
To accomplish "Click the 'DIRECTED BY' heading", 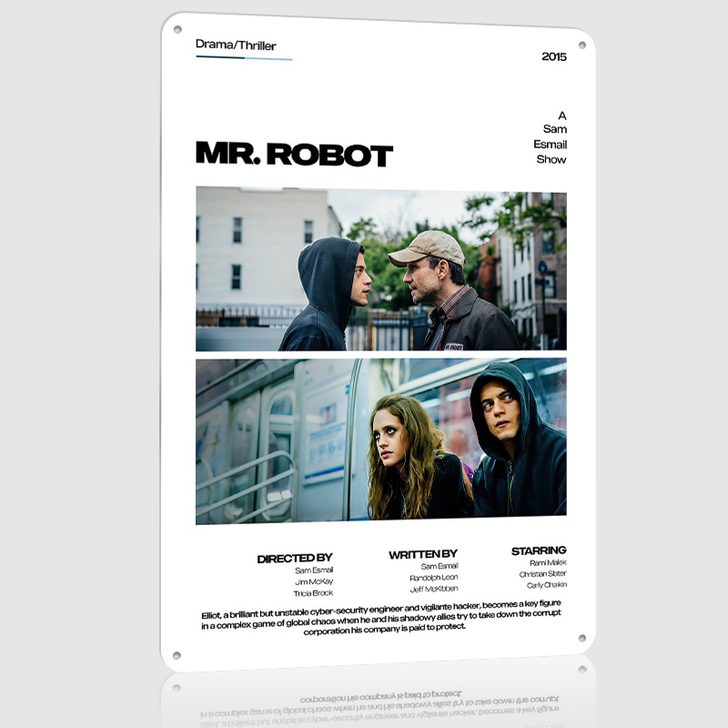I will coord(295,558).
